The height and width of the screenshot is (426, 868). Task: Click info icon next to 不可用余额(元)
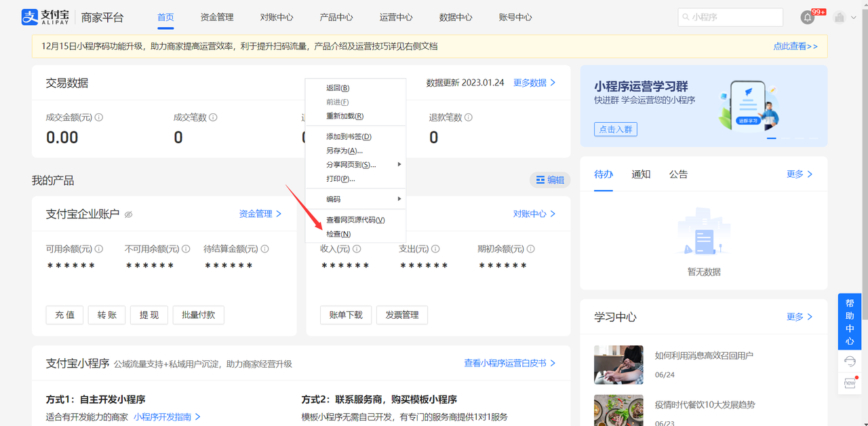tap(186, 249)
